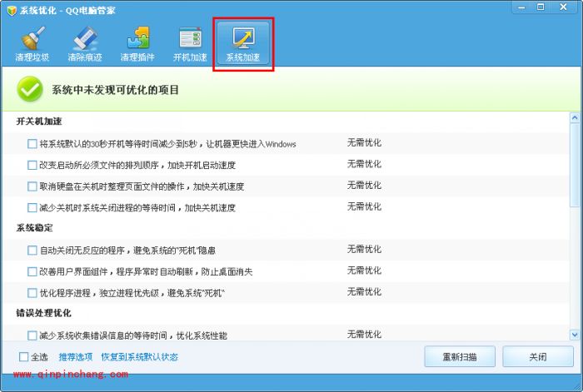Open the 清除痕迹 eraser tool
The height and width of the screenshot is (392, 583).
point(85,44)
